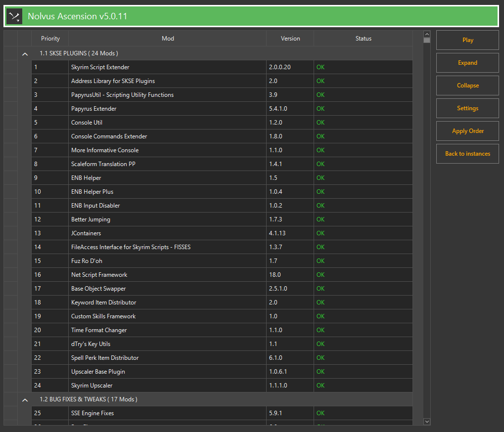Click the Nolvus Ascension v5.0.11 title
This screenshot has width=504, height=432.
pos(78,16)
